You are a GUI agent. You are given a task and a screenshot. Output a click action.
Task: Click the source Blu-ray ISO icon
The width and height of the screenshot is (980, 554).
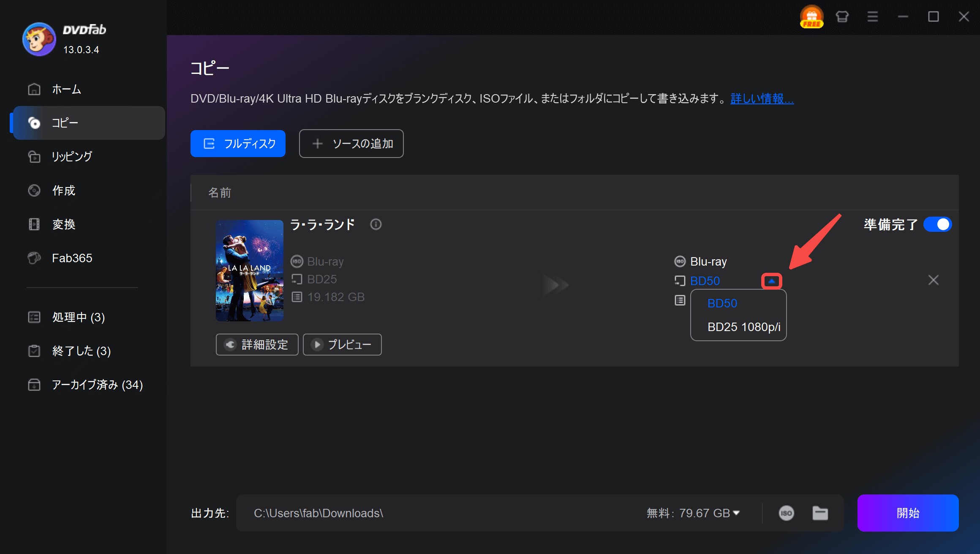pos(297,261)
